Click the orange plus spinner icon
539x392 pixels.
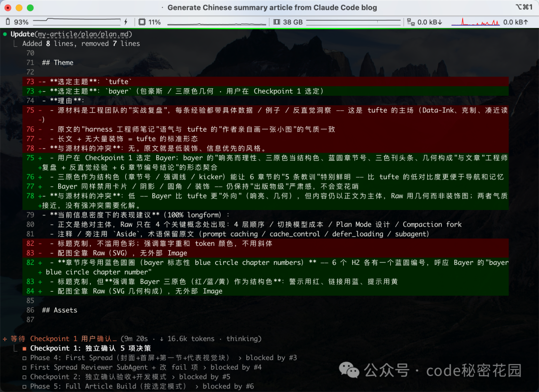[5, 339]
